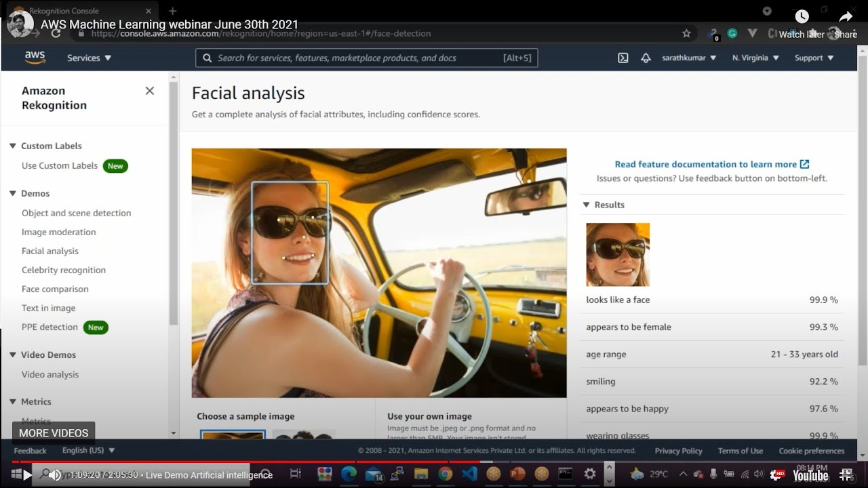Click the '21 - 33 years old' value
868x488 pixels.
804,354
